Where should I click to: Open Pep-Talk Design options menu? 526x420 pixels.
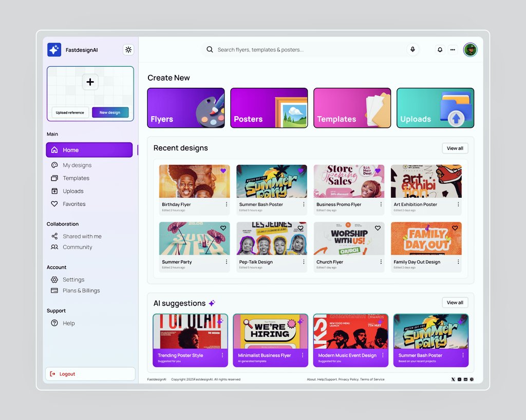point(304,262)
